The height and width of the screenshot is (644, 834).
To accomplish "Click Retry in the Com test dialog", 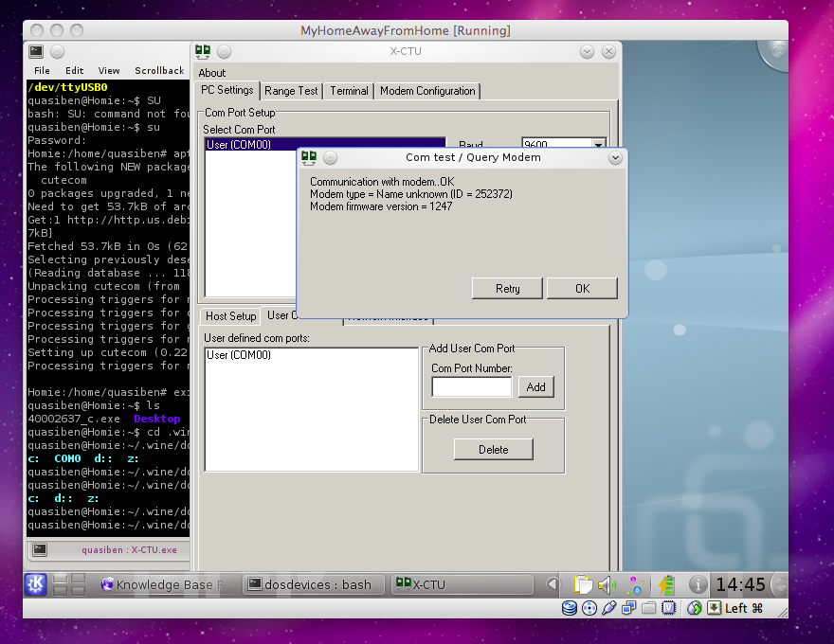I will coord(507,289).
